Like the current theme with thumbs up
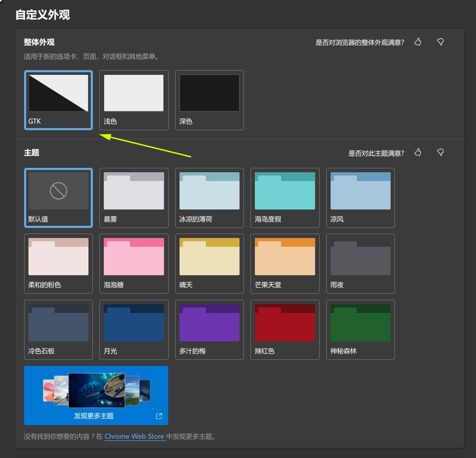476x458 pixels. pyautogui.click(x=418, y=153)
